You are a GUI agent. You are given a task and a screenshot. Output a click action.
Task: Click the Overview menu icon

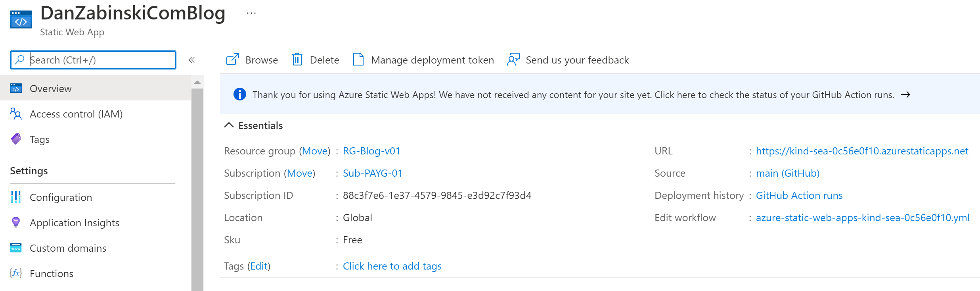point(16,88)
